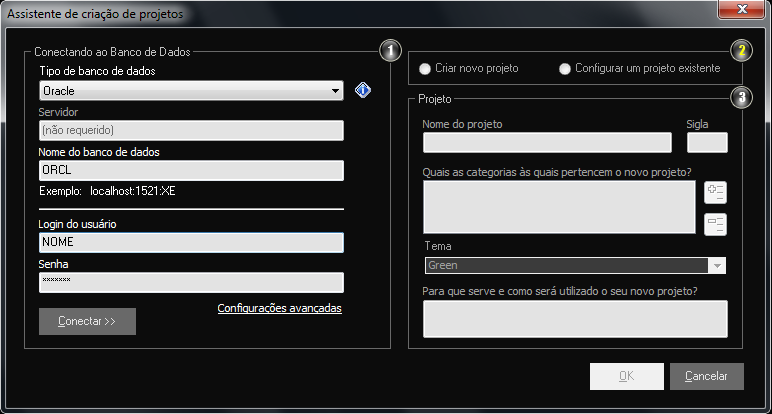The height and width of the screenshot is (414, 772).
Task: Click the step 1 circle badge
Action: [x=390, y=50]
